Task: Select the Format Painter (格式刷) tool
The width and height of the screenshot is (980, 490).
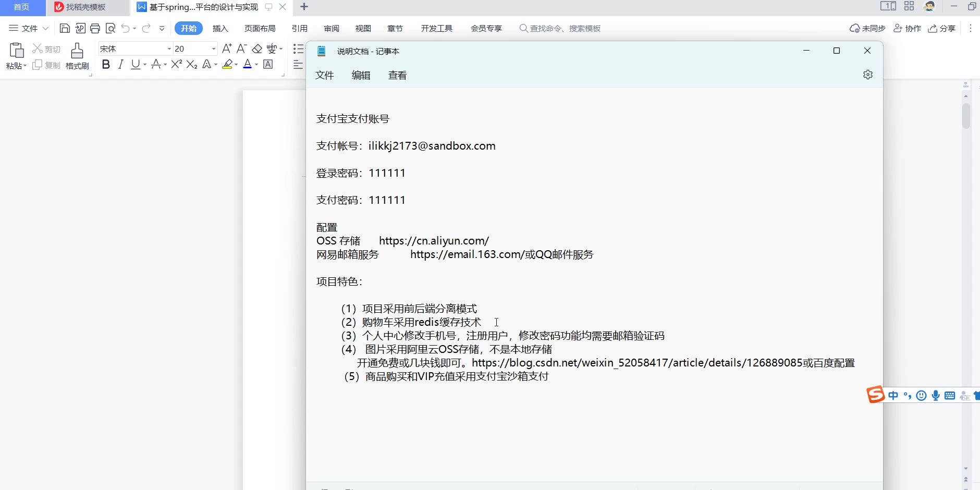Action: [77, 56]
